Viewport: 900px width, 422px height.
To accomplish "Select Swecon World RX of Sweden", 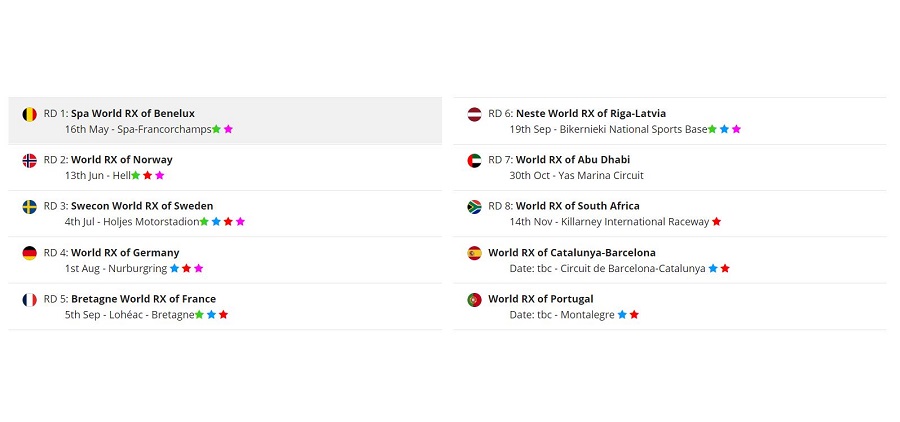I will tap(141, 206).
